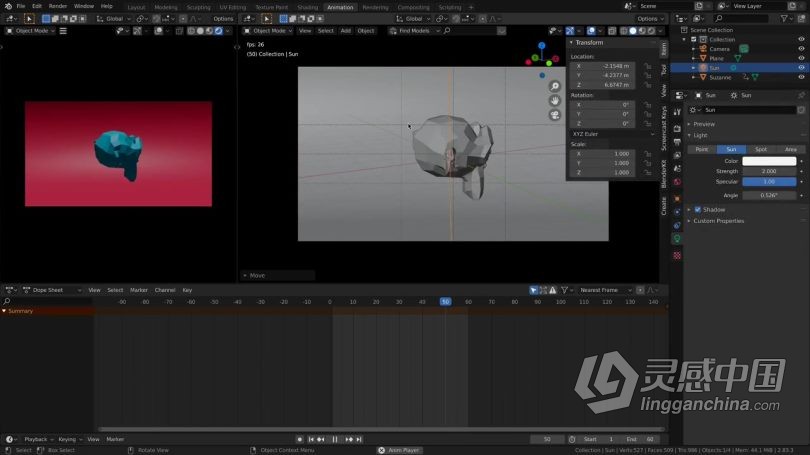Click the pan hand gizmo in viewport
The height and width of the screenshot is (455, 810).
(554, 101)
